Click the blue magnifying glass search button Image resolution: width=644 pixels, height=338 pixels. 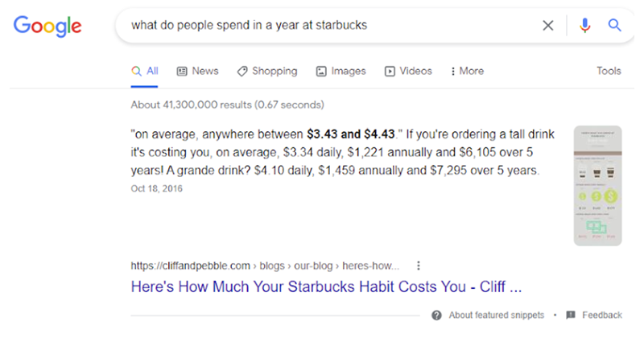pos(614,26)
